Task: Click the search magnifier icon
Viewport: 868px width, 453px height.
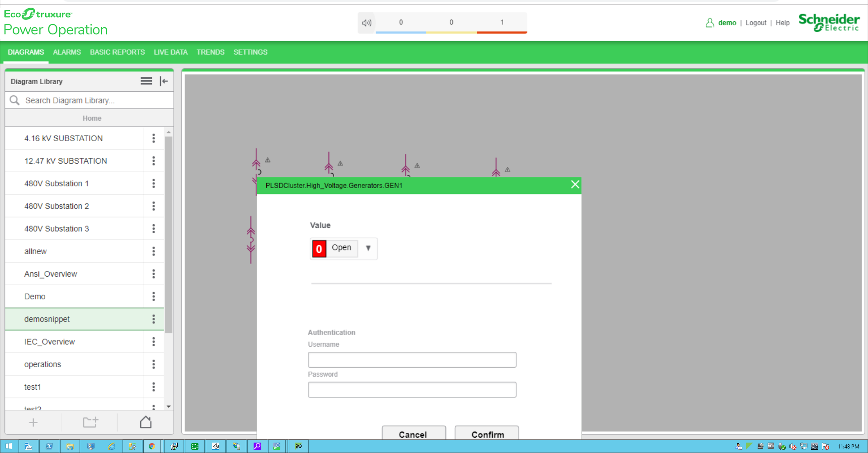Action: pyautogui.click(x=14, y=100)
